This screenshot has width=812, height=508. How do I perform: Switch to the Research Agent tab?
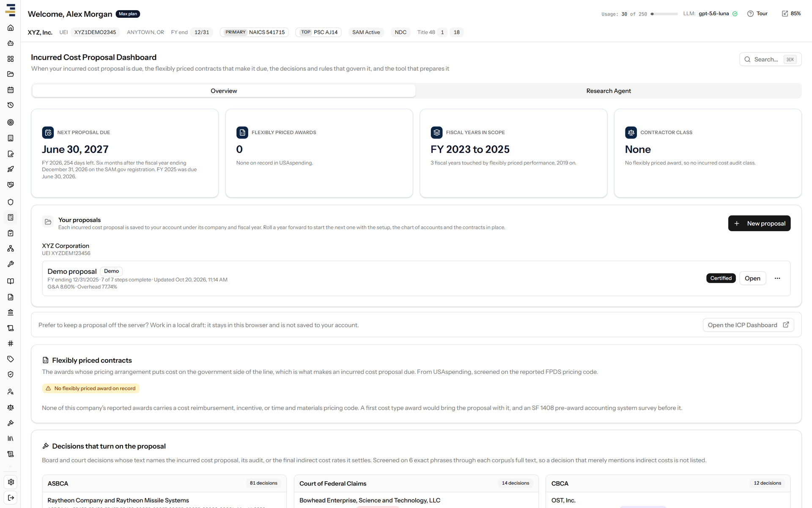[x=608, y=91]
